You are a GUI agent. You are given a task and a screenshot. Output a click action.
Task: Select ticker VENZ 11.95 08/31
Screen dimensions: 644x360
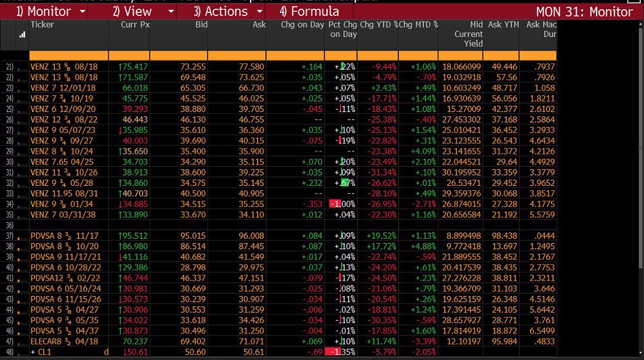[x=63, y=193]
